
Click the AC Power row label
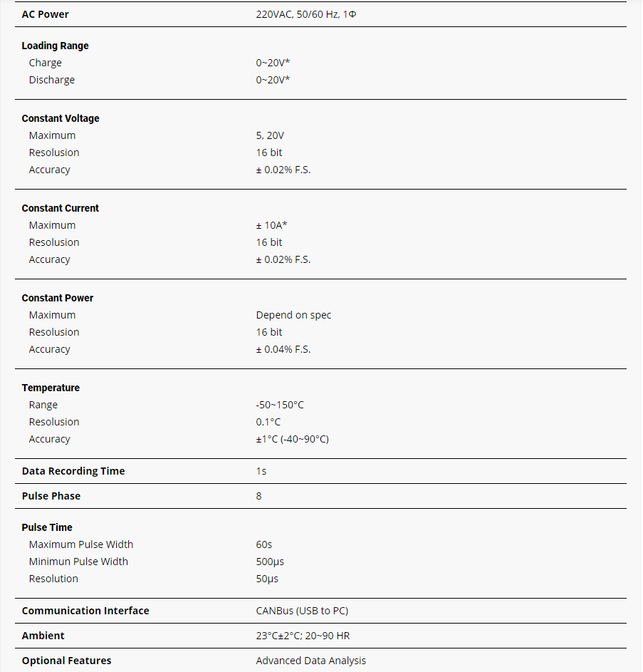pos(46,14)
